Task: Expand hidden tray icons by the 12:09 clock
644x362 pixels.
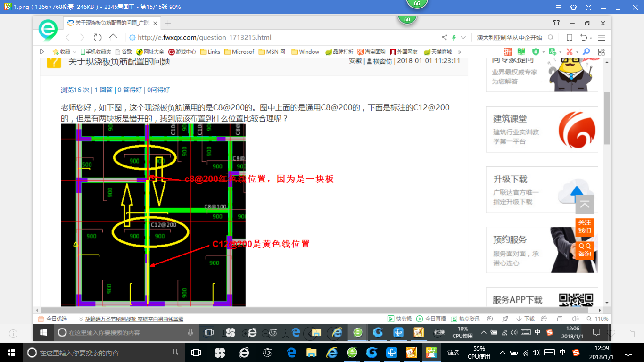Action: 503,352
